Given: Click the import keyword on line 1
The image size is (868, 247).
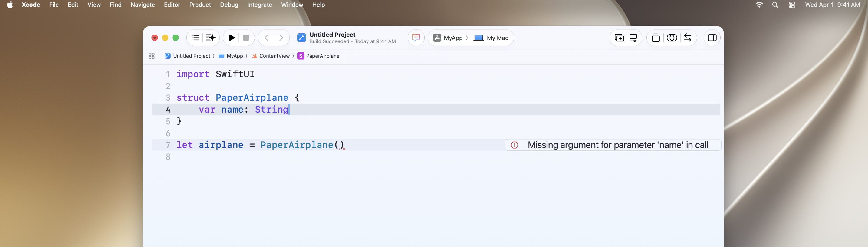Looking at the screenshot, I should (x=193, y=74).
